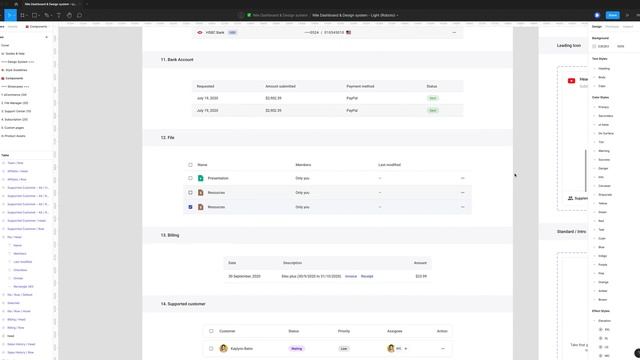640x360 pixels.
Task: Select the Text tool
Action: (59, 15)
